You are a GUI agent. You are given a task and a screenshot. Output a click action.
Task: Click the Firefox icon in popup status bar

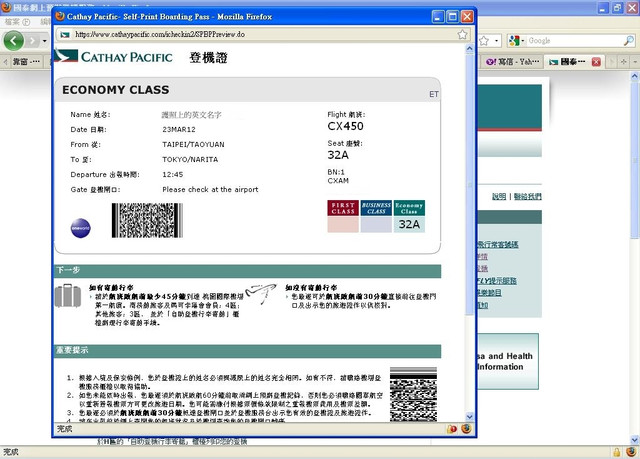pos(466,429)
